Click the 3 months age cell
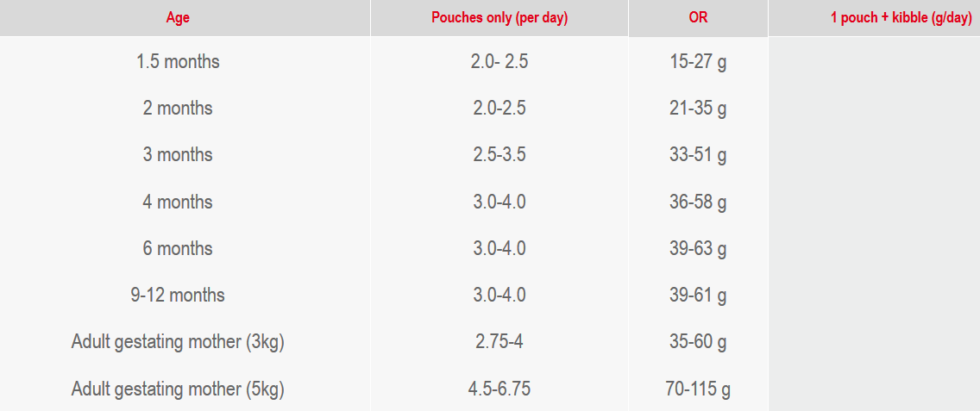Screen dimensions: 980x411 [x=178, y=154]
